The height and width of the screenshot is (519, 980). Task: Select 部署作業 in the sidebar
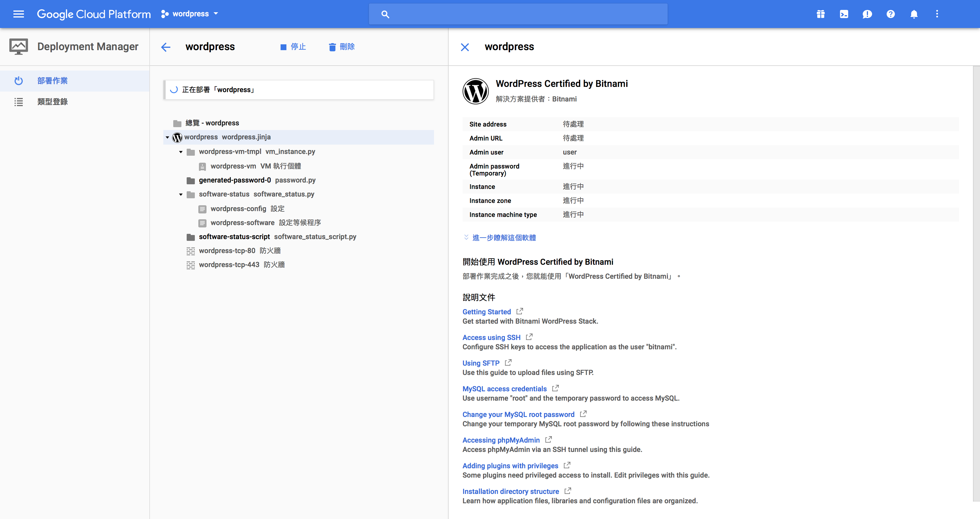52,80
